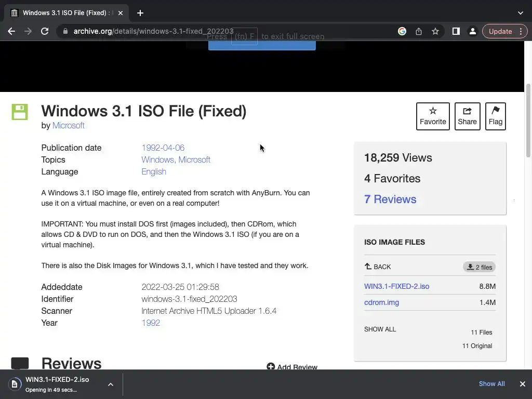Toggle the browser side panel icon
The height and width of the screenshot is (399, 532).
pos(456,31)
